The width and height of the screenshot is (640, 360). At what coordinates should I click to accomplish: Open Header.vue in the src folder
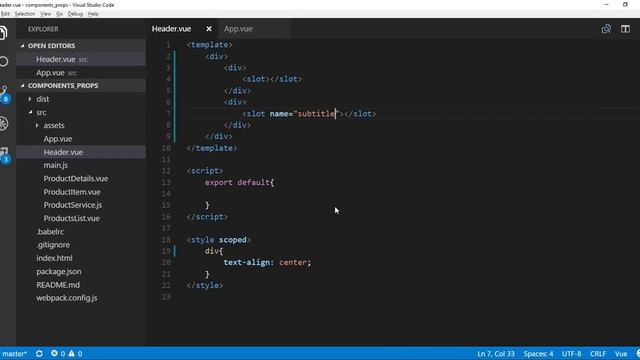click(x=81, y=152)
